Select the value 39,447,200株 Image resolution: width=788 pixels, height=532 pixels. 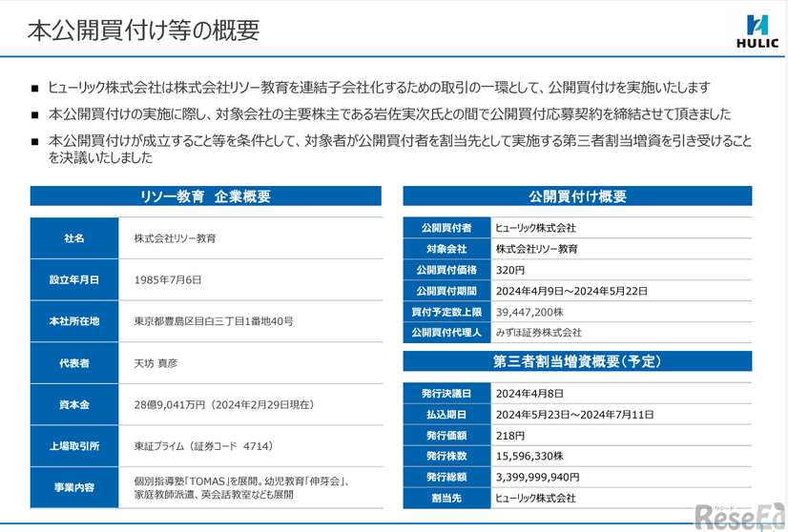pyautogui.click(x=529, y=313)
